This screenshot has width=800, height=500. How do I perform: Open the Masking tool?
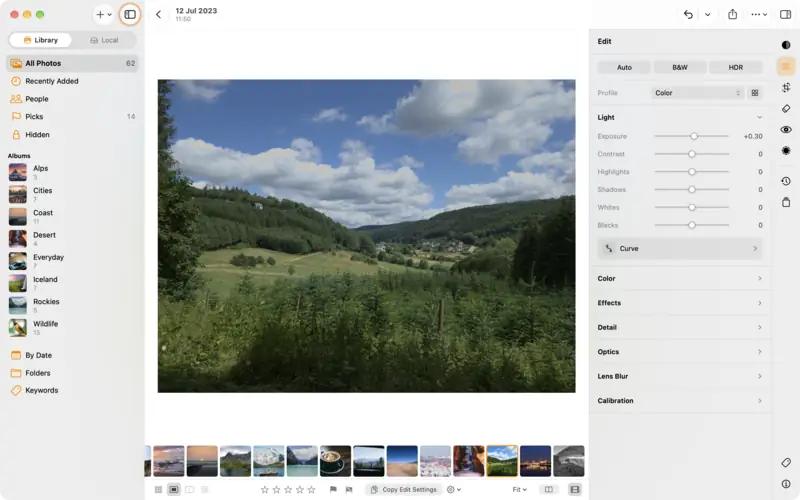[x=786, y=151]
